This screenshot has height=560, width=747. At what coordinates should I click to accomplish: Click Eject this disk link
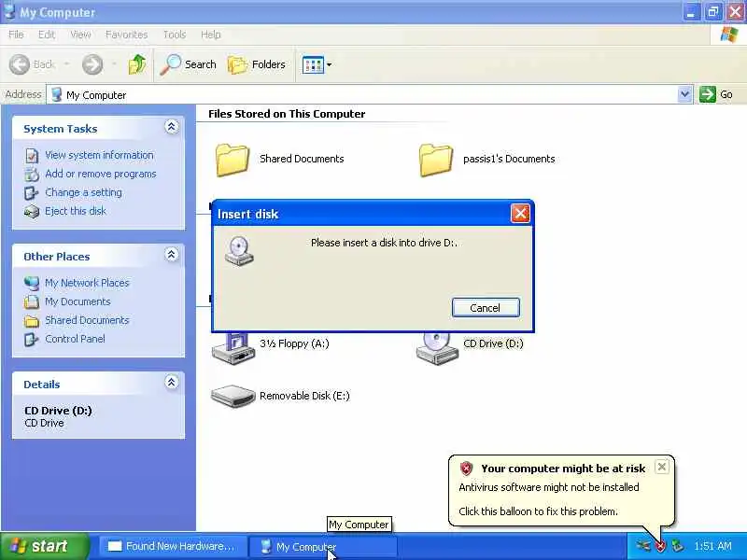click(x=76, y=211)
